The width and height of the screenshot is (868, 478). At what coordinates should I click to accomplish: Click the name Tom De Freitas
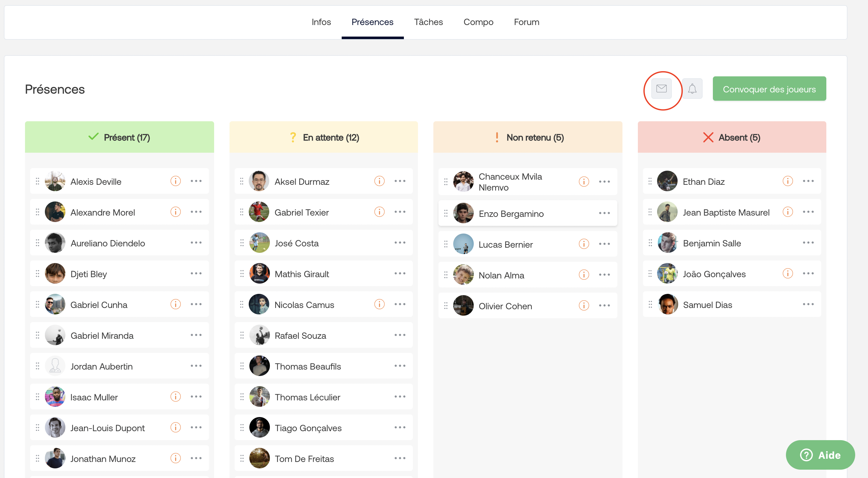(304, 459)
